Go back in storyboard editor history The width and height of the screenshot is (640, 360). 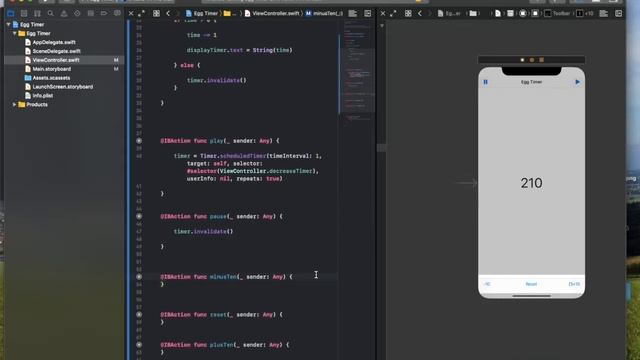(x=420, y=13)
